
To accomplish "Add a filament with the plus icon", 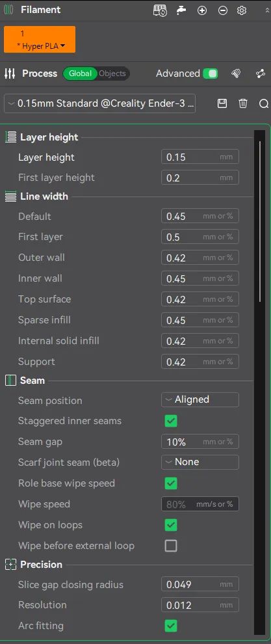I will point(202,10).
